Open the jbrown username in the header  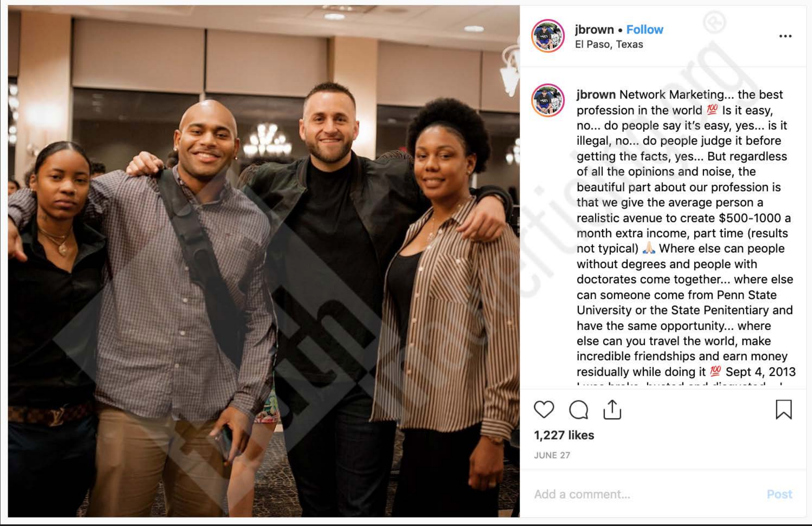point(594,30)
